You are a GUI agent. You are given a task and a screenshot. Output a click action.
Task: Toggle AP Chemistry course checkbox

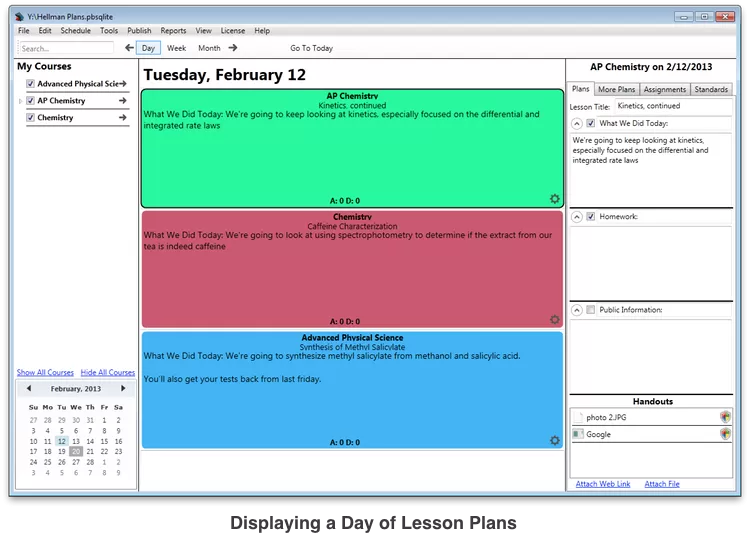[x=31, y=100]
